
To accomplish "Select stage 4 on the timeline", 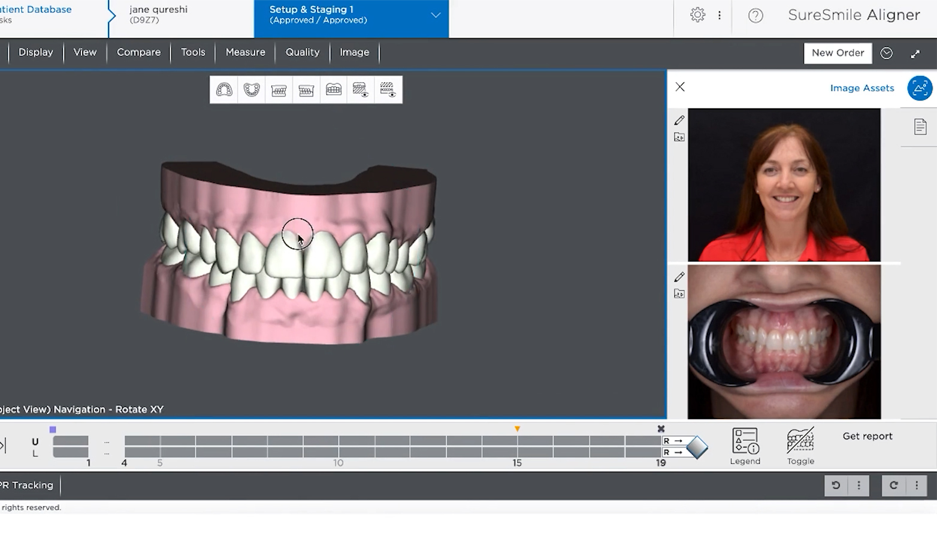I will coord(124,463).
